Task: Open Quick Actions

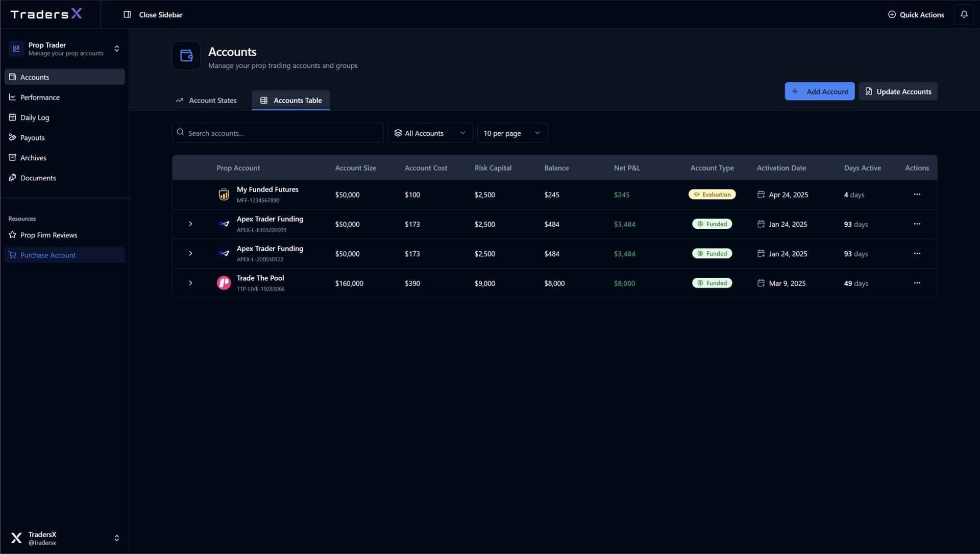Action: tap(916, 14)
